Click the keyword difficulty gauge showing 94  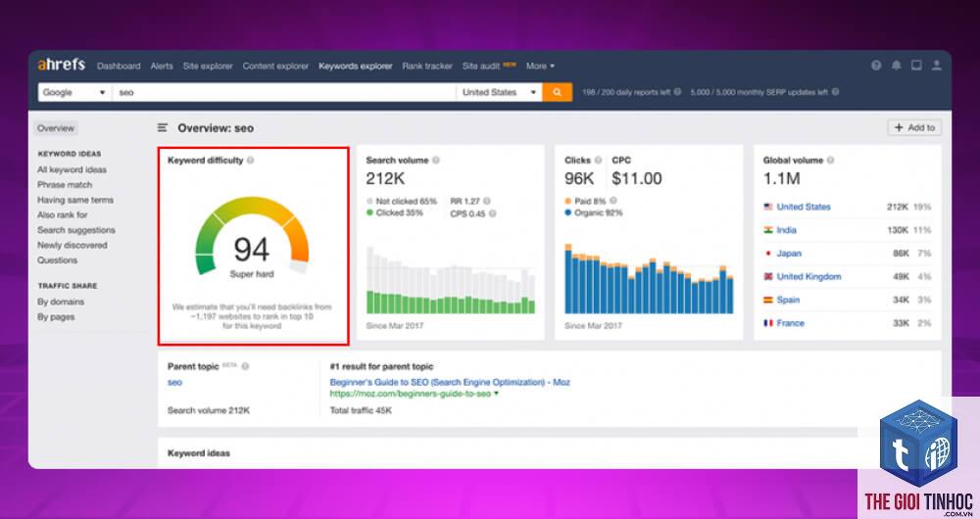(252, 239)
